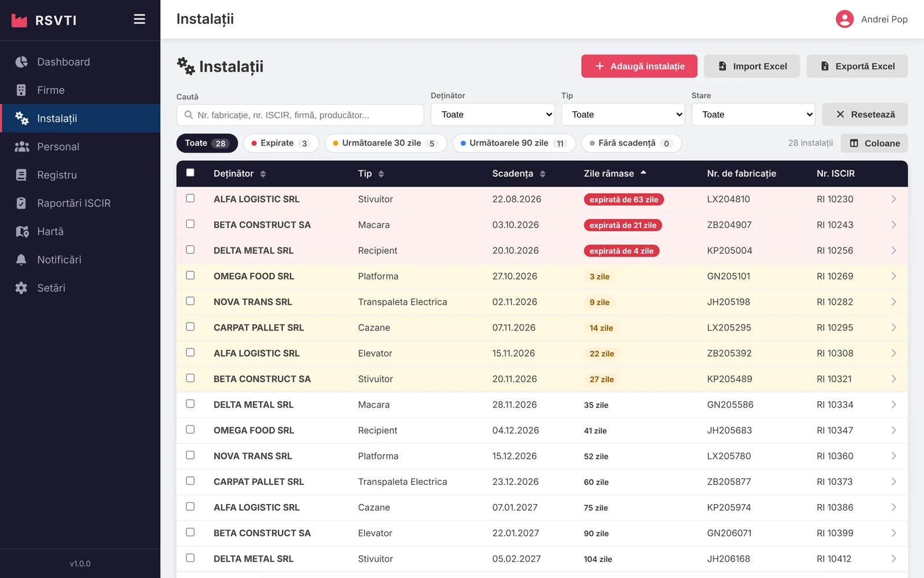This screenshot has width=924, height=578.
Task: Click Zile rămase ascending sort arrow
Action: pos(643,173)
